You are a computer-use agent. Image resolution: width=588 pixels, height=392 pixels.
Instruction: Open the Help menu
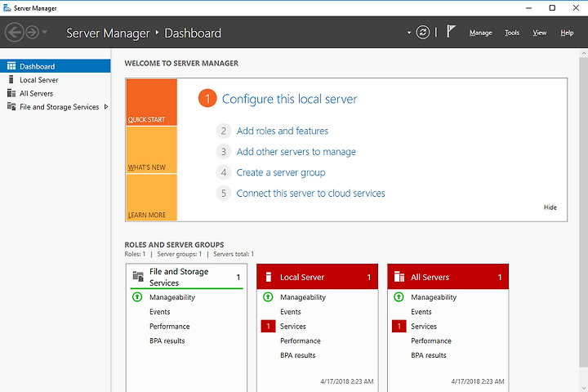coord(567,33)
